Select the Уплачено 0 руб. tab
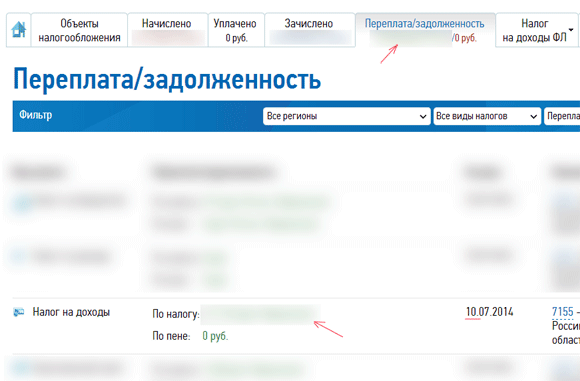Screen dimensions: 580x381 pos(236,30)
